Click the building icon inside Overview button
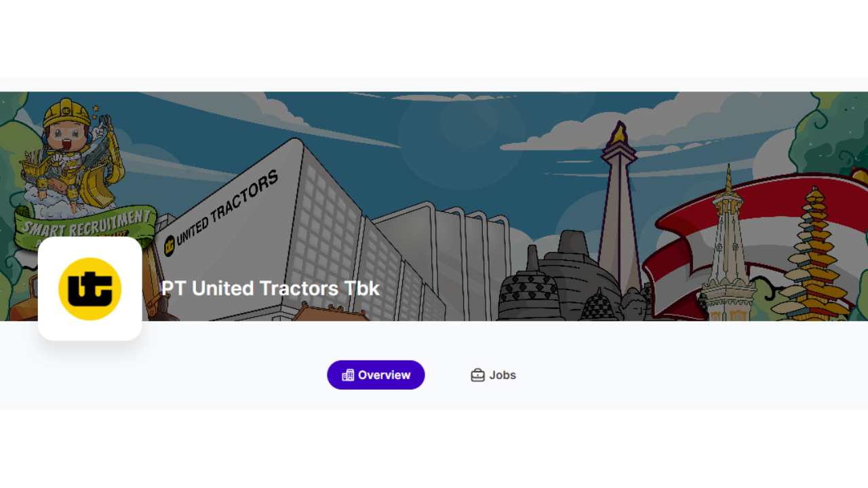Image resolution: width=868 pixels, height=488 pixels. (x=348, y=375)
